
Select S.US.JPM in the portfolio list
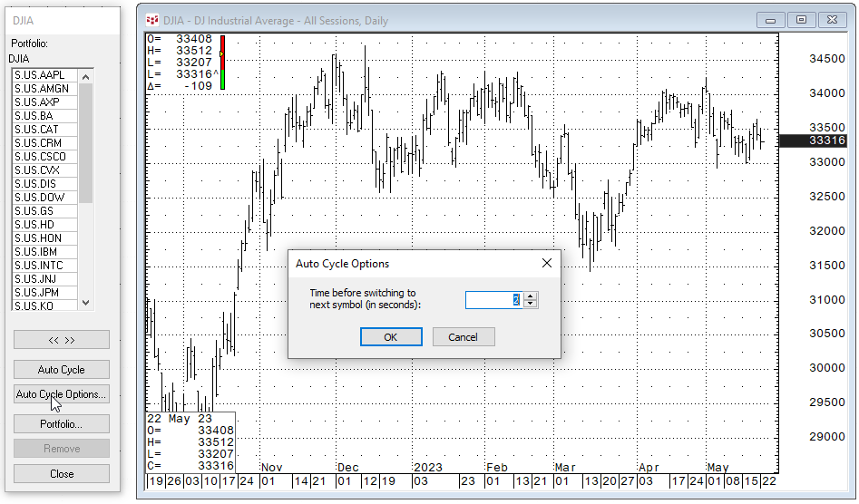40,293
